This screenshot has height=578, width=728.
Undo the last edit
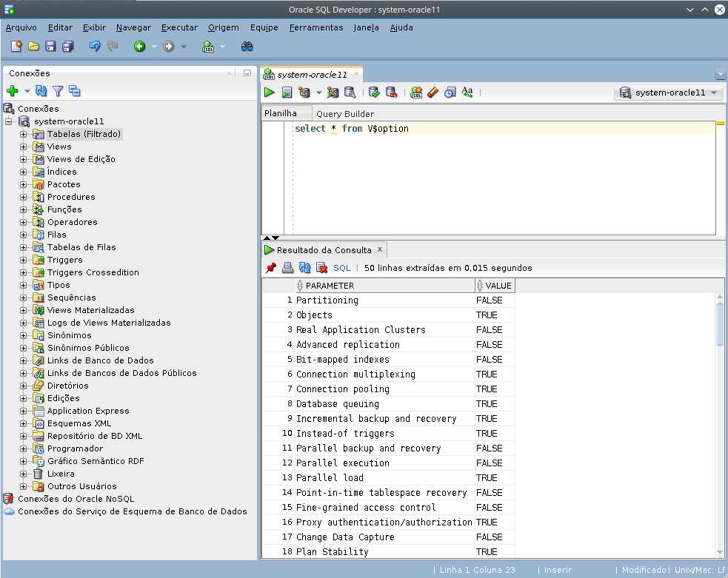(95, 46)
